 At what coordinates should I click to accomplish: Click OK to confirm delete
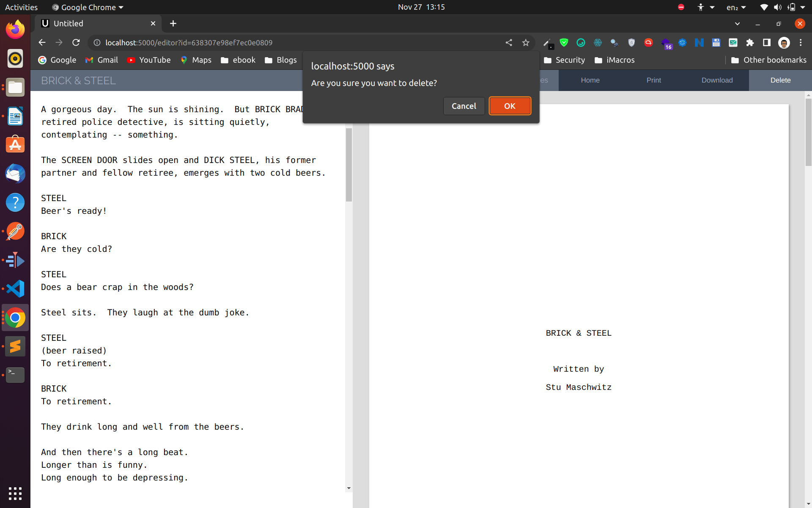(x=510, y=106)
